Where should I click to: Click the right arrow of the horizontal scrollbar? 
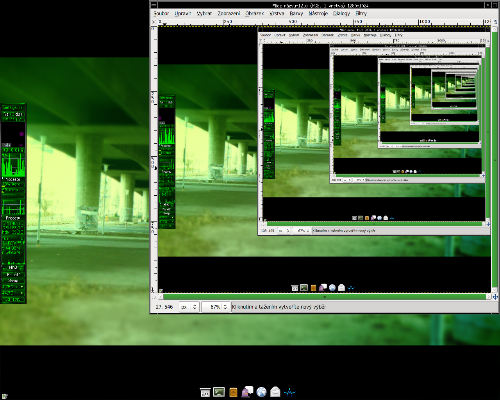(x=489, y=296)
